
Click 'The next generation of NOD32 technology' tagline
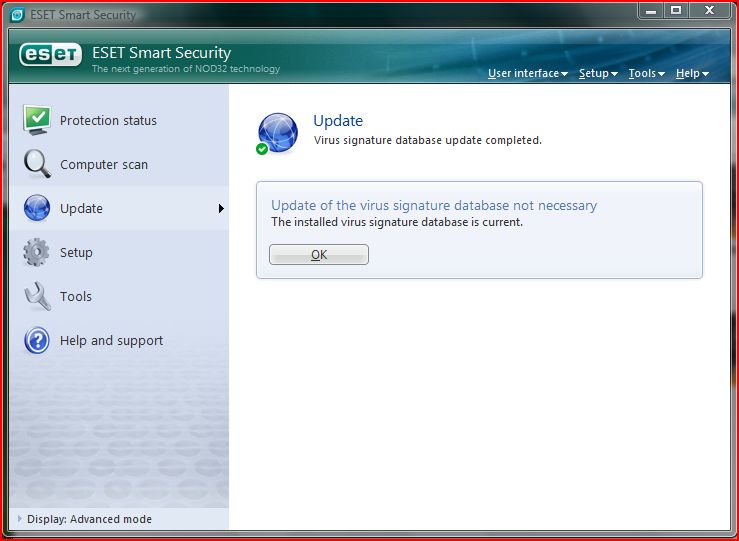point(186,69)
